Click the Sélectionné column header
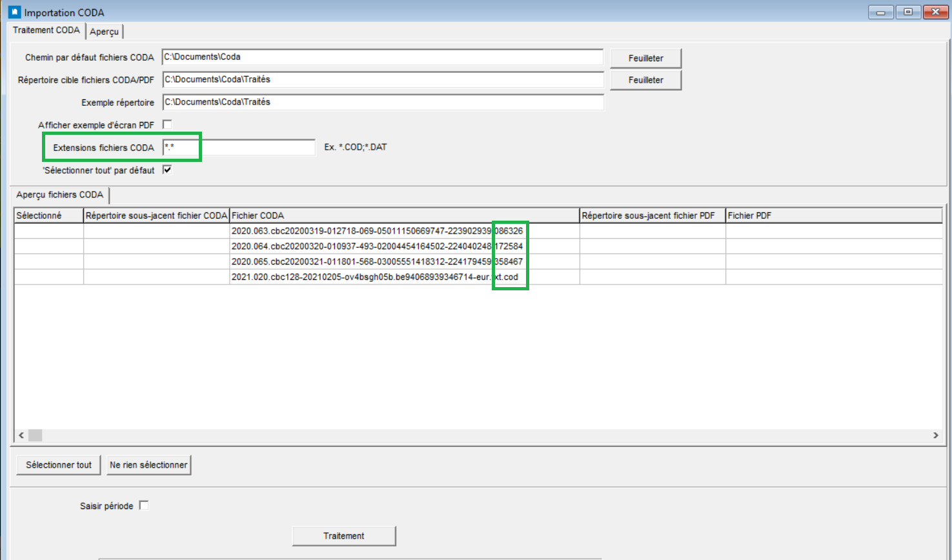 tap(49, 215)
